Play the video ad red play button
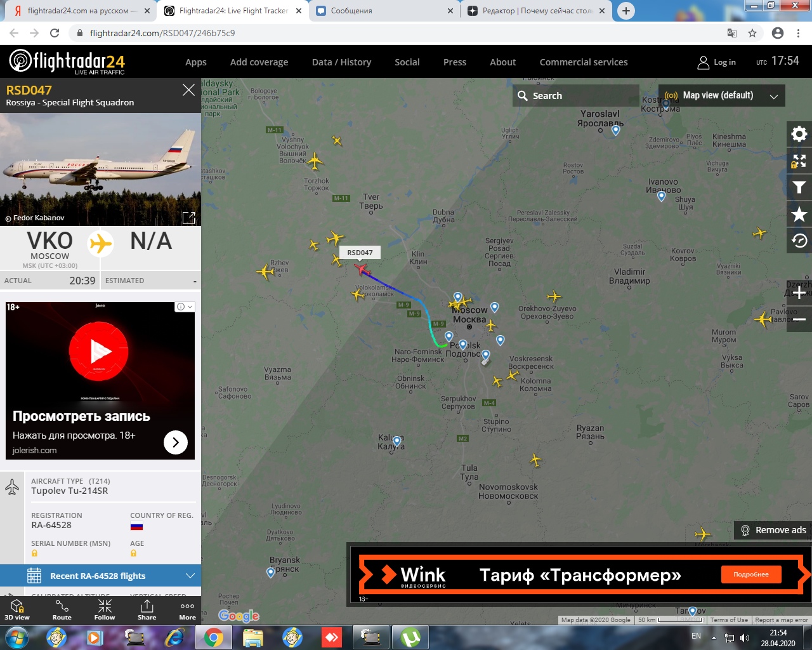This screenshot has width=812, height=650. tap(99, 350)
